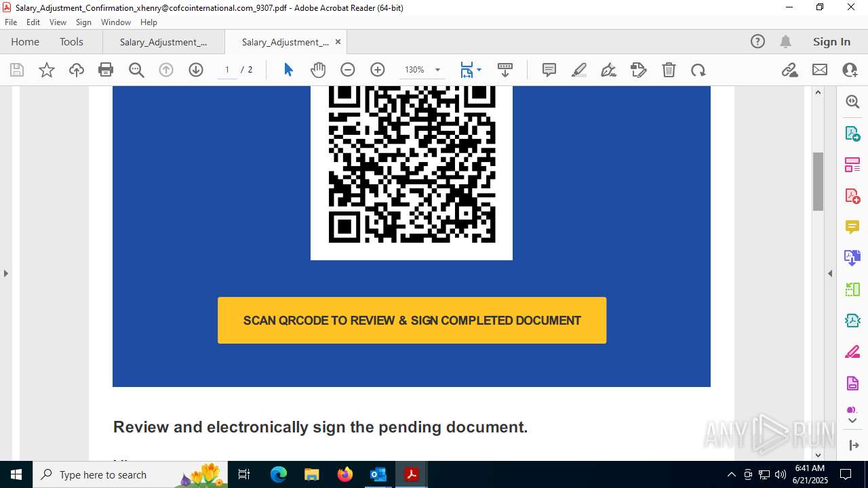Viewport: 868px width, 488px height.
Task: Share a link to the file
Action: [790, 70]
